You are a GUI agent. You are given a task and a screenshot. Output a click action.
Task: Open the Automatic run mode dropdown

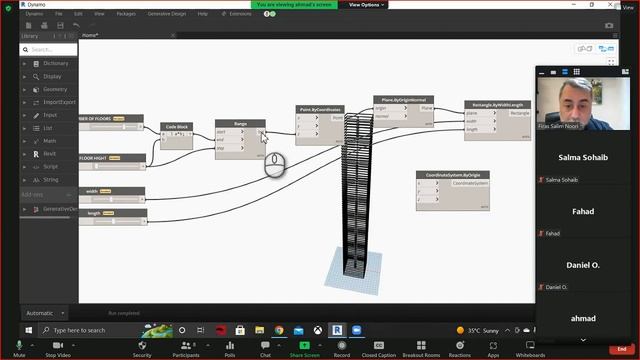(x=45, y=313)
